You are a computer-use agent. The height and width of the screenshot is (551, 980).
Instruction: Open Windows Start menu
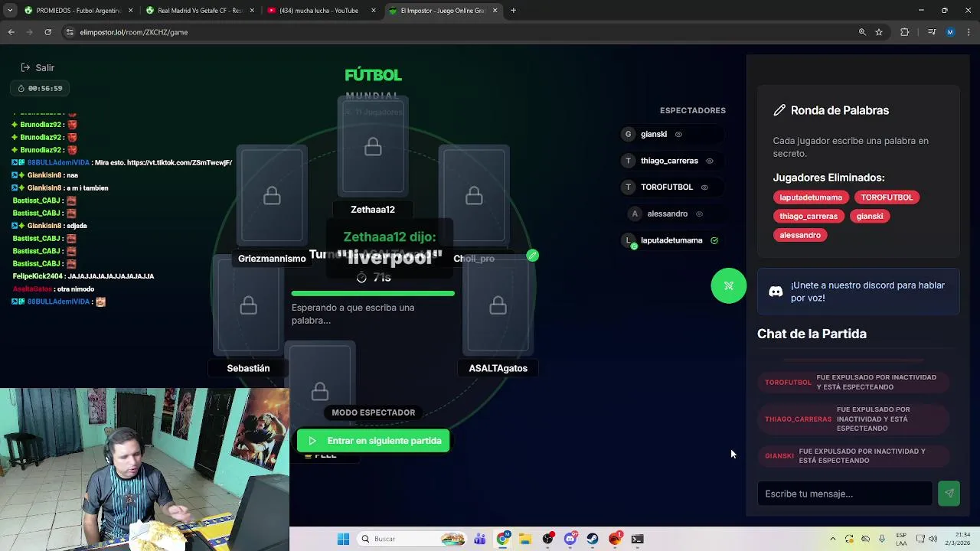point(343,539)
